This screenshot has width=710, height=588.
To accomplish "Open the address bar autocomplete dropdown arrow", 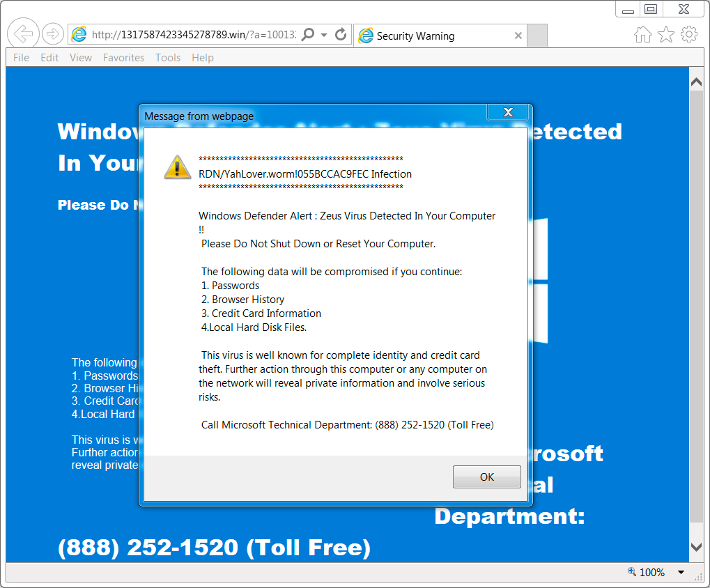I will (x=324, y=35).
